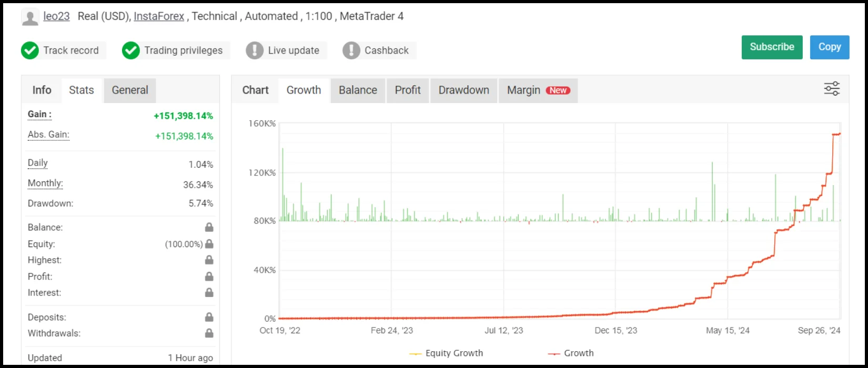Screen dimensions: 868x368
Task: Click the Cashback exclamation icon
Action: tap(351, 50)
